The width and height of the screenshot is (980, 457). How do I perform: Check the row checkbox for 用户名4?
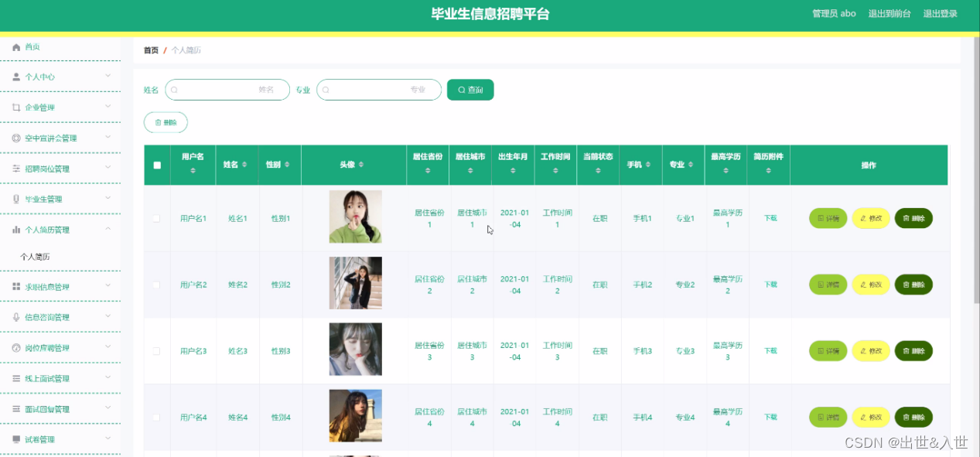point(156,418)
